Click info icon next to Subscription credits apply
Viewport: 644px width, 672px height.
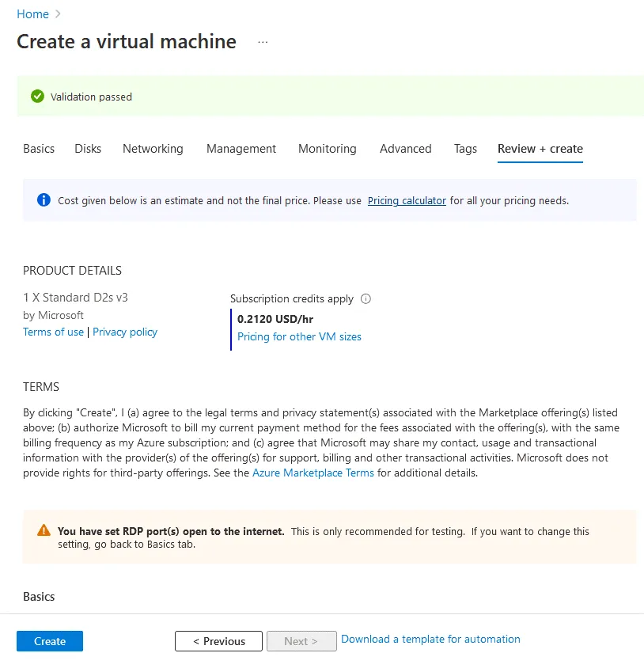coord(366,299)
